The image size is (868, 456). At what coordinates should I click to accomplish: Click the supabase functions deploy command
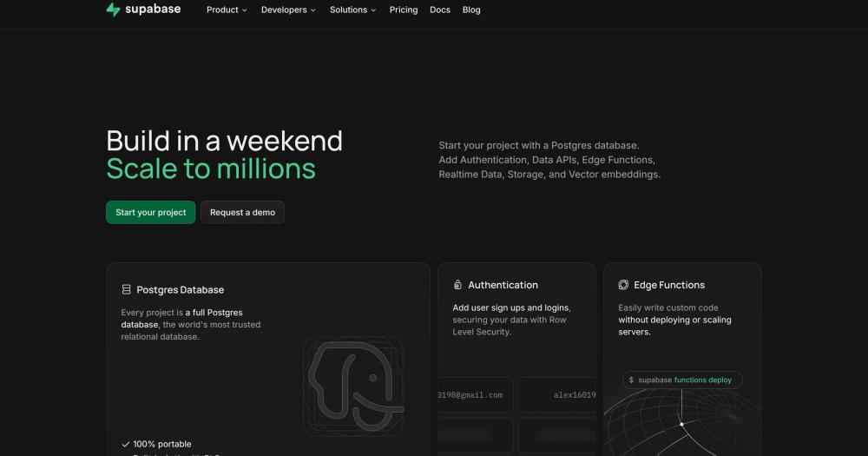point(682,380)
